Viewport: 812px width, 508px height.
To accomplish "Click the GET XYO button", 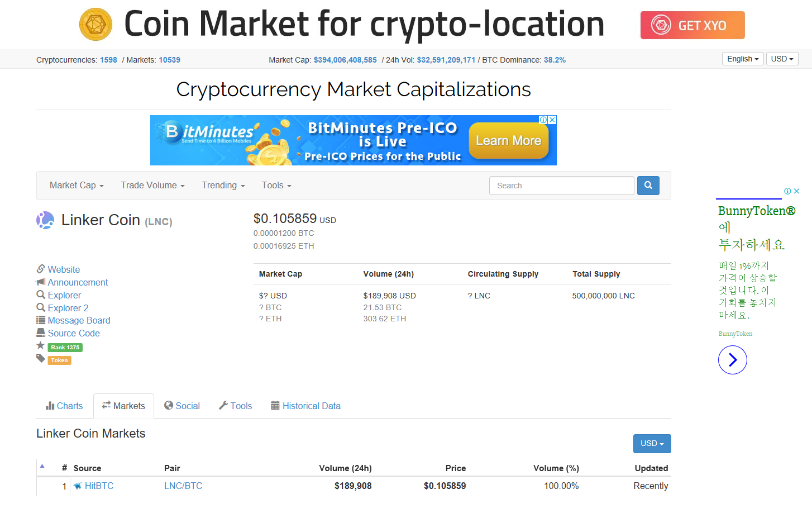I will (x=692, y=25).
